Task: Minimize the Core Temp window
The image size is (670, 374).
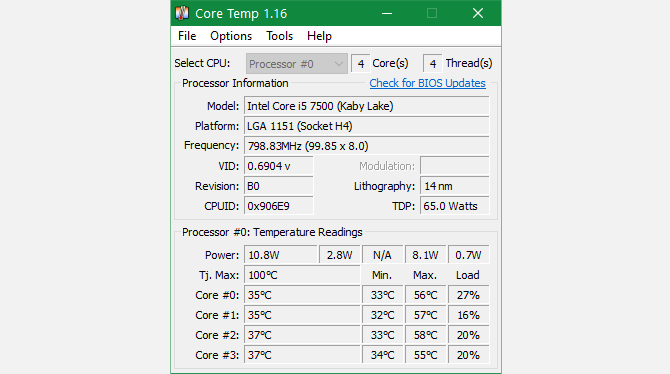Action: click(x=387, y=13)
